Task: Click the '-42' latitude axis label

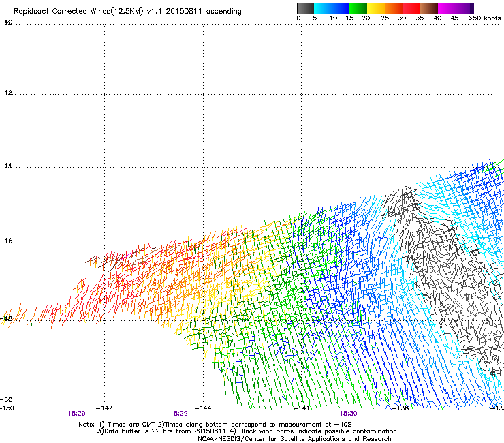Action: pyautogui.click(x=6, y=93)
